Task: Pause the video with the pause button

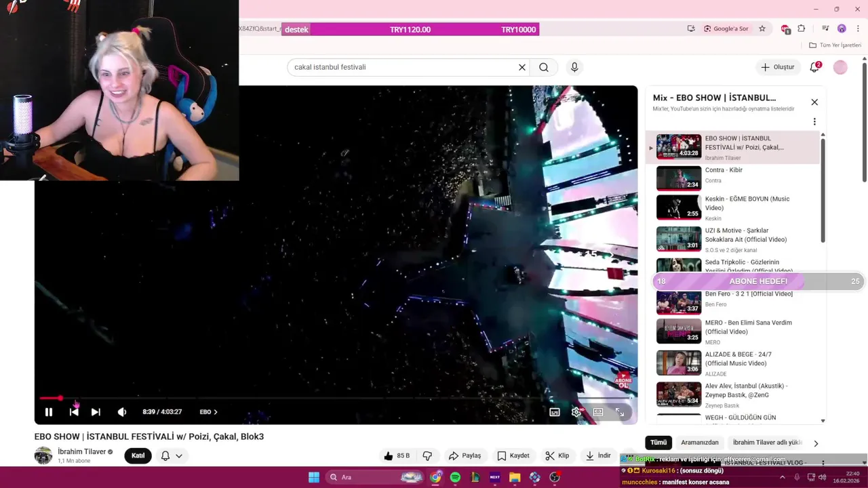Action: (49, 411)
